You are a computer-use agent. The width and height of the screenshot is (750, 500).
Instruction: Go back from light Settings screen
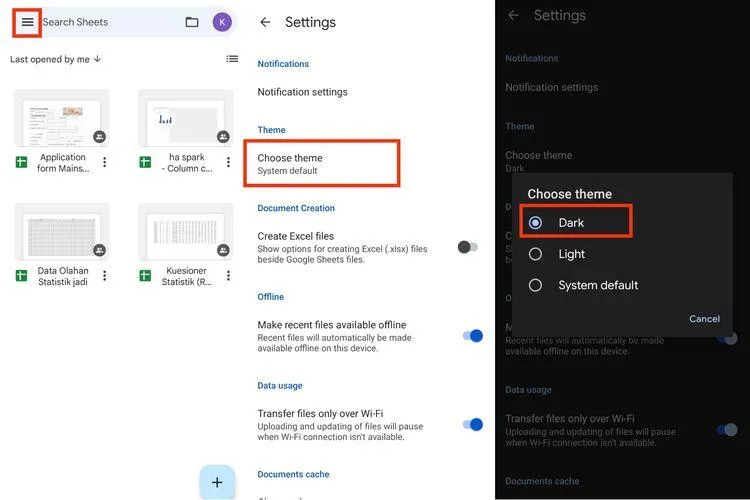tap(265, 22)
